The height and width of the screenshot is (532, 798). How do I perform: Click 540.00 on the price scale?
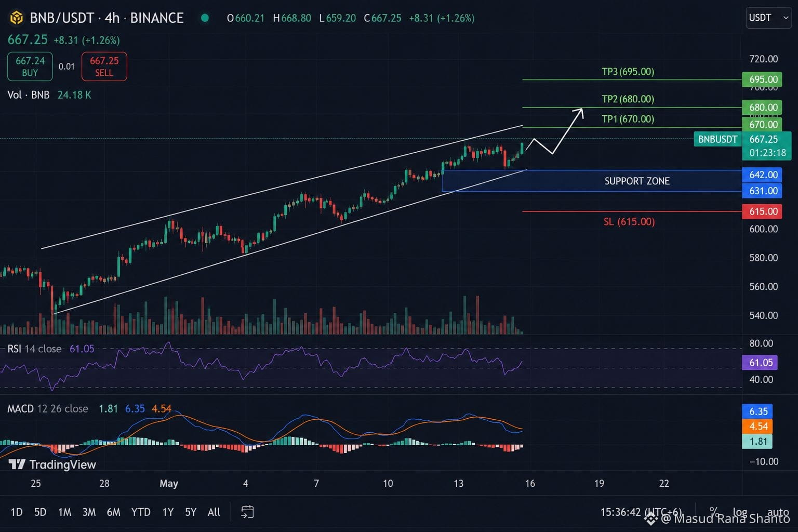tap(763, 315)
